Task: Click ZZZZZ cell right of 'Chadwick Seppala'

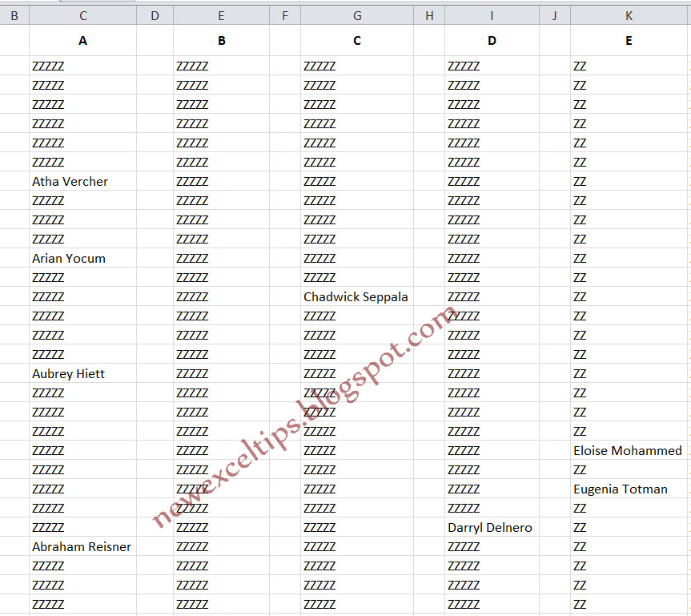Action: 492,296
